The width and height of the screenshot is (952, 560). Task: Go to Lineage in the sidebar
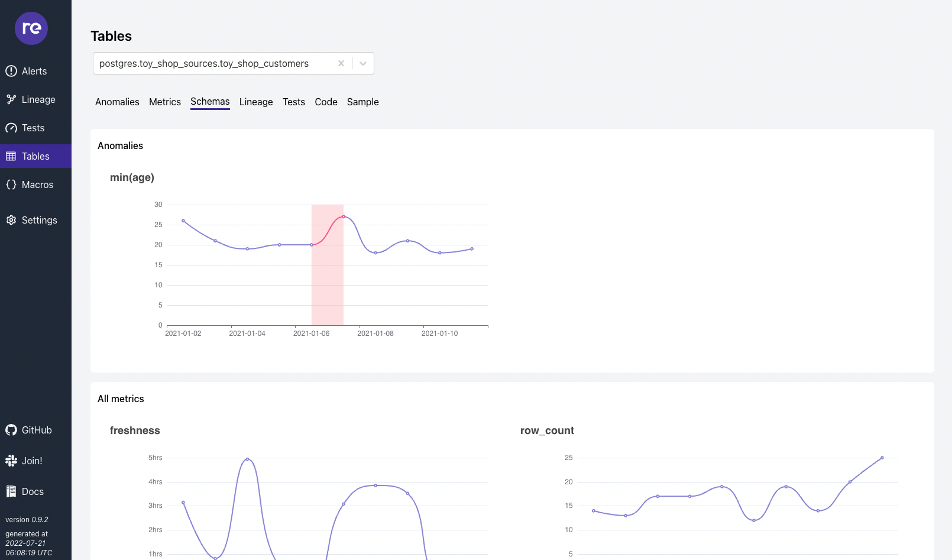[35, 99]
